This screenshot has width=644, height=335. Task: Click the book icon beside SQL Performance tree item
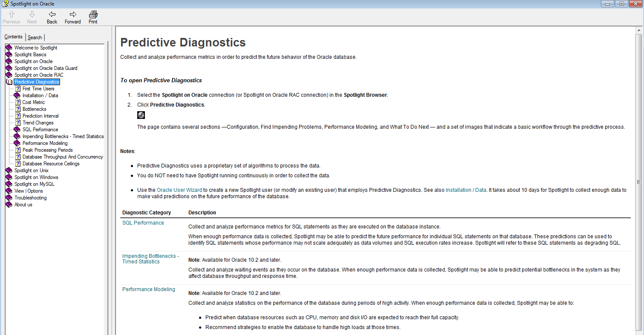[x=17, y=130]
